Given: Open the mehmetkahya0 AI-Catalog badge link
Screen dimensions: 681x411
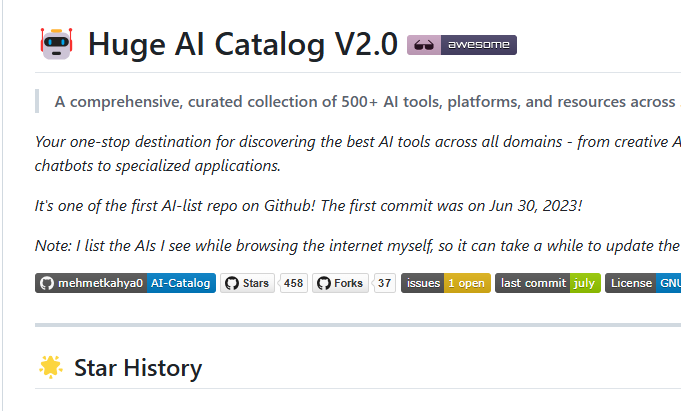Looking at the screenshot, I should tap(126, 283).
